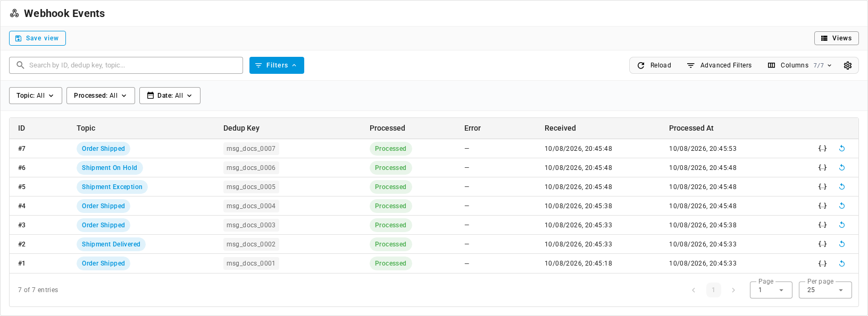
Task: View JSON payload for event #4
Action: click(x=822, y=206)
